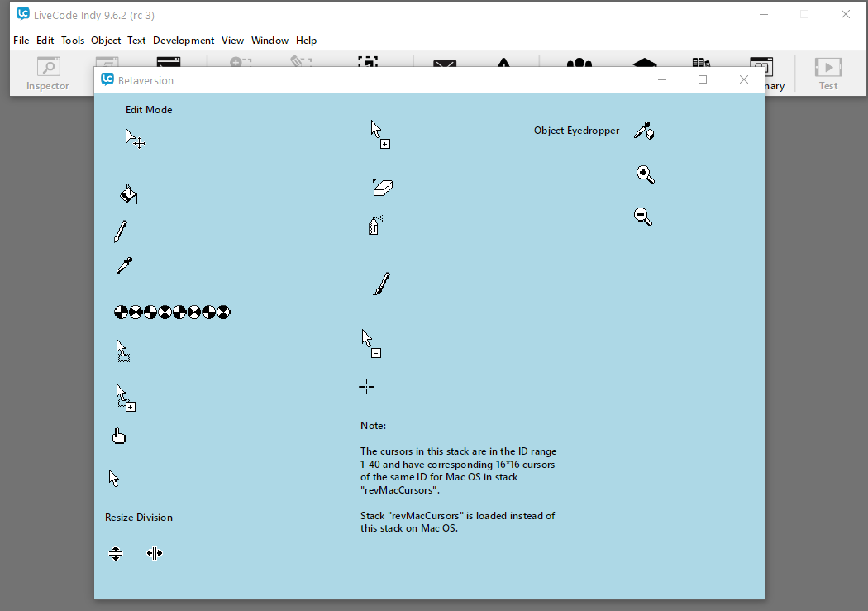
Task: Click the color dropper cursor image
Action: [x=125, y=265]
